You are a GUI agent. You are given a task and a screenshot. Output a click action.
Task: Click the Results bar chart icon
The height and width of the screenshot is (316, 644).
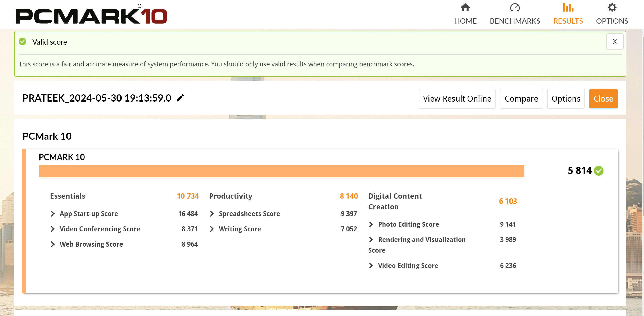pyautogui.click(x=568, y=8)
